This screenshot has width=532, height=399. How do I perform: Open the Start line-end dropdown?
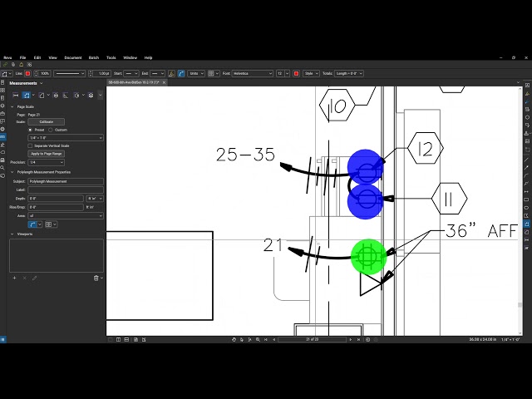coord(131,74)
